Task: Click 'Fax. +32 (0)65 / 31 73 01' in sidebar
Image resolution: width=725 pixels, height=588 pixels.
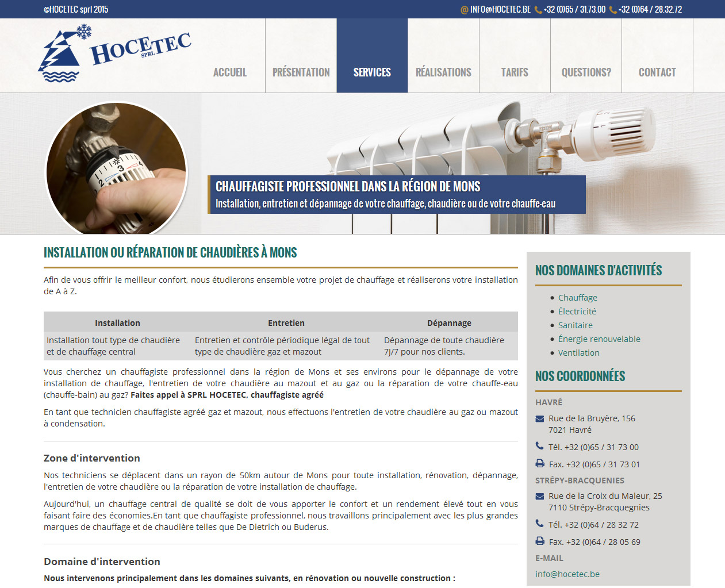Action: coord(594,464)
